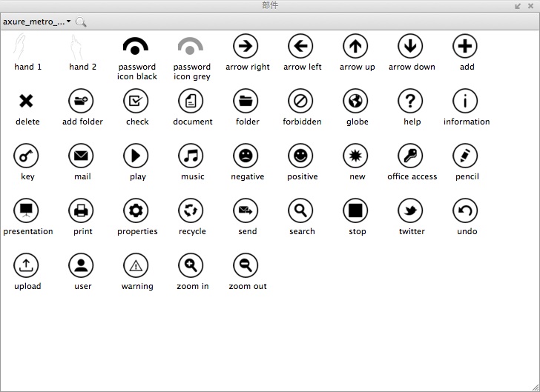
Task: Select the mail envelope icon
Action: pos(81,156)
